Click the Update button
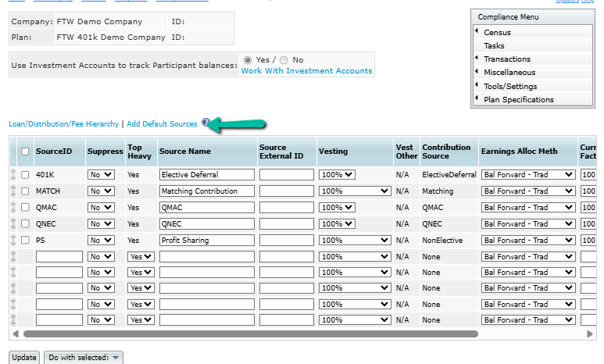The width and height of the screenshot is (604, 364). tap(24, 358)
